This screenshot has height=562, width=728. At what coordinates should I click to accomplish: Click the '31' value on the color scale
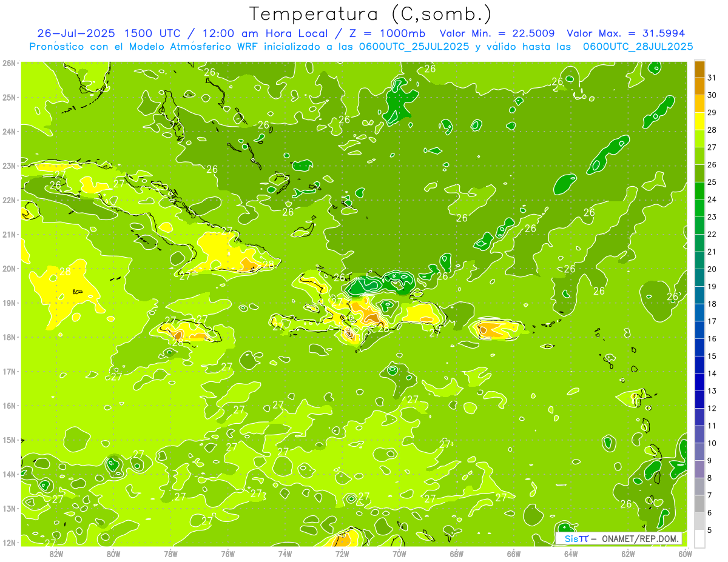tap(712, 78)
